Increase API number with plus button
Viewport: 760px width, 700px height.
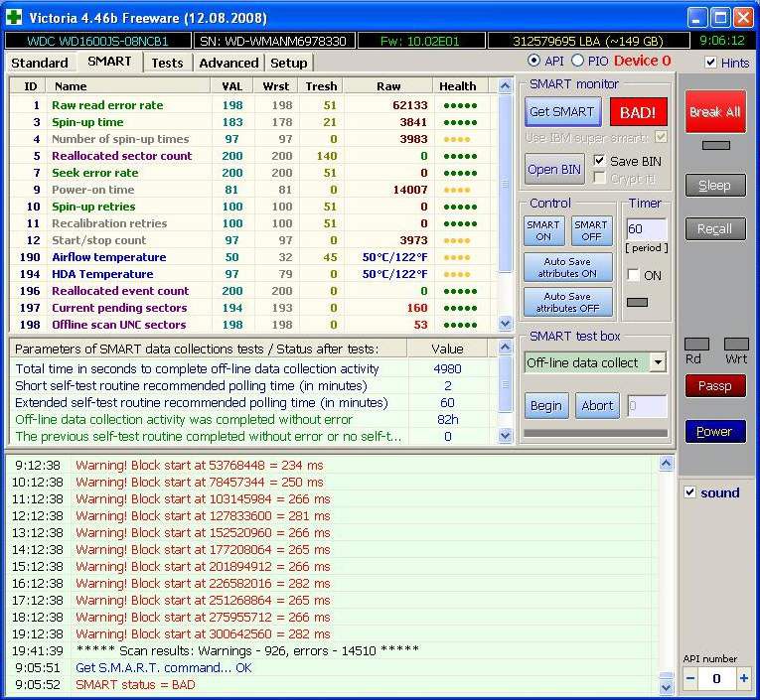[x=744, y=679]
